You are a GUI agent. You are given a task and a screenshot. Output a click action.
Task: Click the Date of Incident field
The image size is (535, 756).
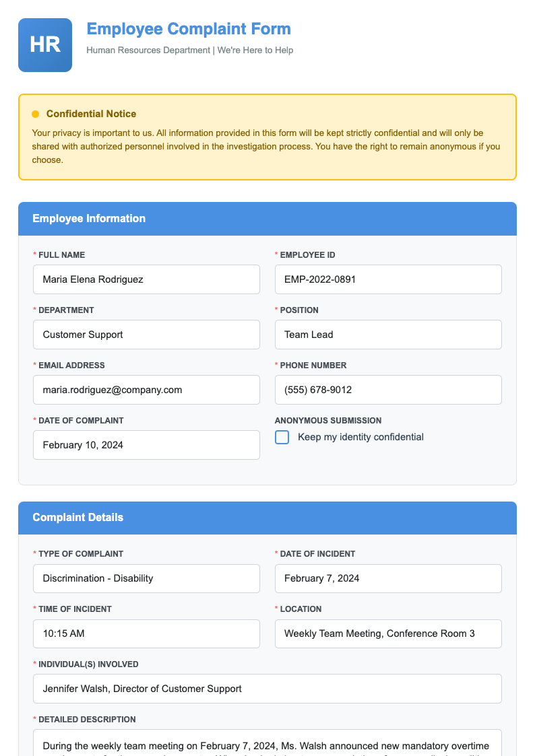pos(388,578)
